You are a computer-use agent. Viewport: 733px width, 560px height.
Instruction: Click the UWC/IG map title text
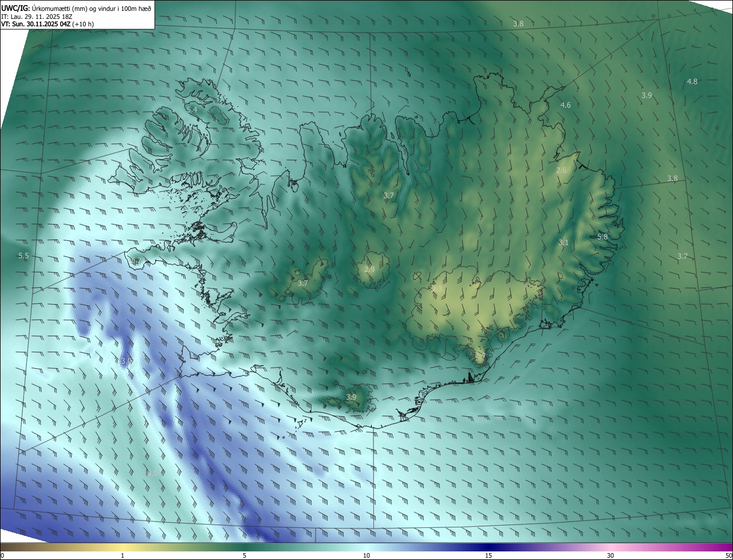pos(76,8)
